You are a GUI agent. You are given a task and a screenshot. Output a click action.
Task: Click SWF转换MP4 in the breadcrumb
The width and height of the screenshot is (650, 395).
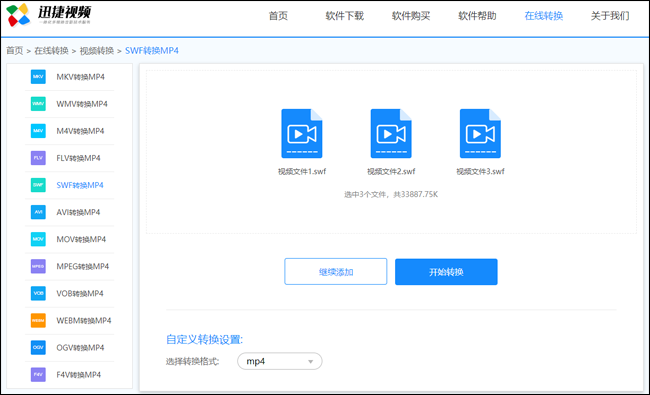click(x=152, y=51)
